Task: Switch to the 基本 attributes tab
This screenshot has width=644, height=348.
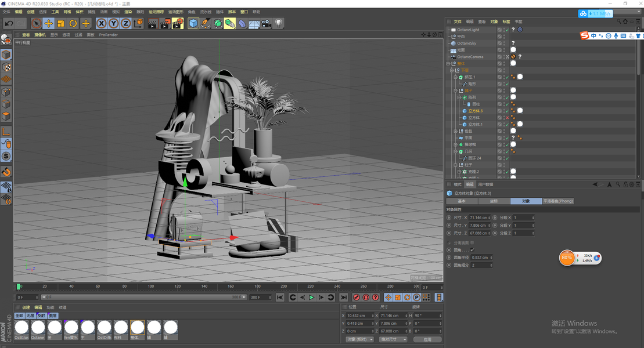Action: pos(462,201)
